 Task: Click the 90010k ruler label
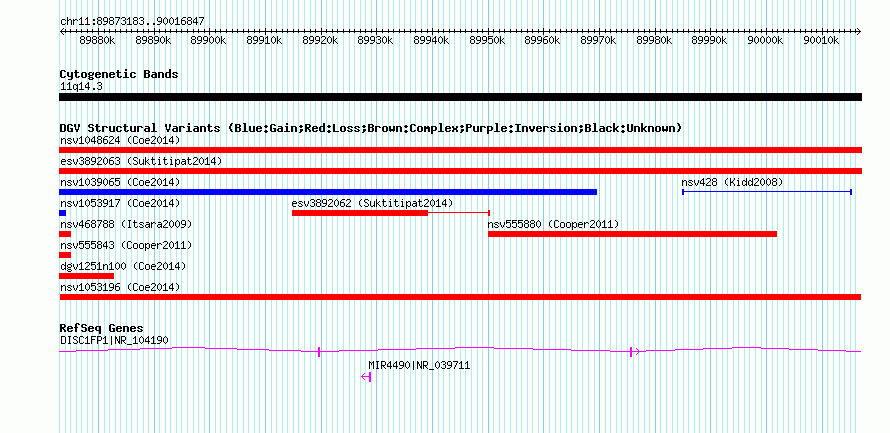click(x=821, y=41)
